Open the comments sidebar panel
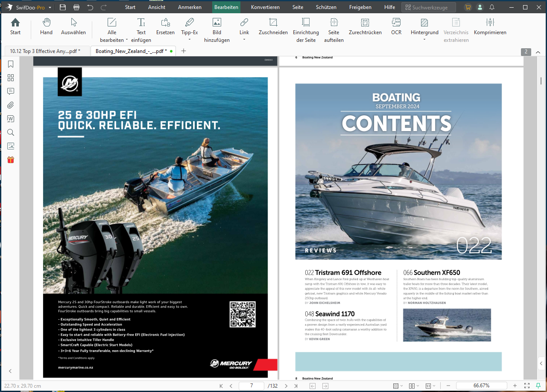Screen dimensions: 547x392 pos(11,91)
